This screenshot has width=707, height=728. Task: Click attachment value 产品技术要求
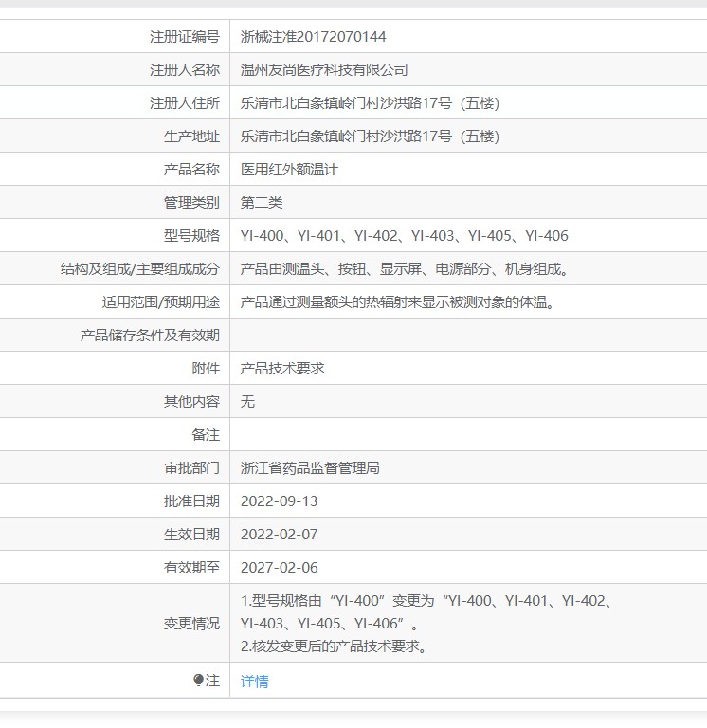(x=282, y=368)
